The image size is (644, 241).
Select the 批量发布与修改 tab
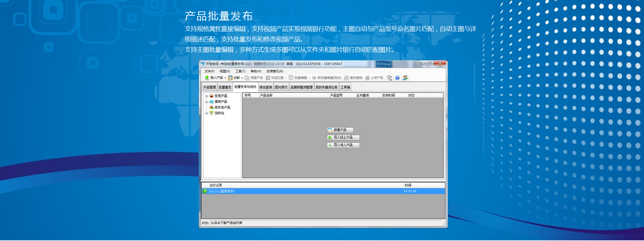[x=245, y=87]
